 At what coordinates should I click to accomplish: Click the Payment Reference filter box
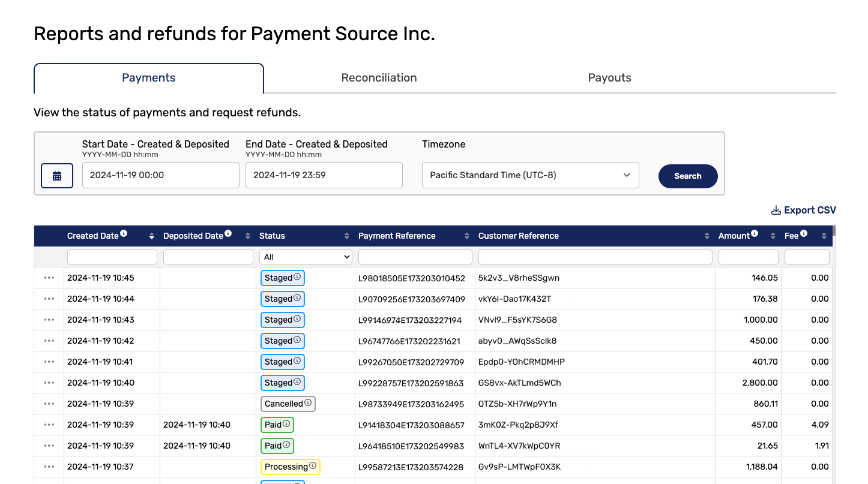click(x=415, y=257)
